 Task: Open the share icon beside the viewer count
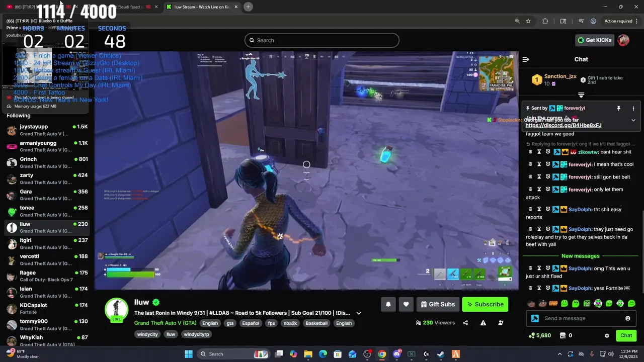465,323
